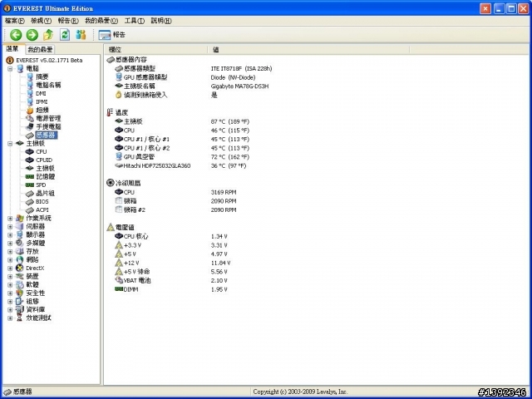The height and width of the screenshot is (399, 532).
Task: Click the 感應器類型 row
Action: pyautogui.click(x=194, y=68)
